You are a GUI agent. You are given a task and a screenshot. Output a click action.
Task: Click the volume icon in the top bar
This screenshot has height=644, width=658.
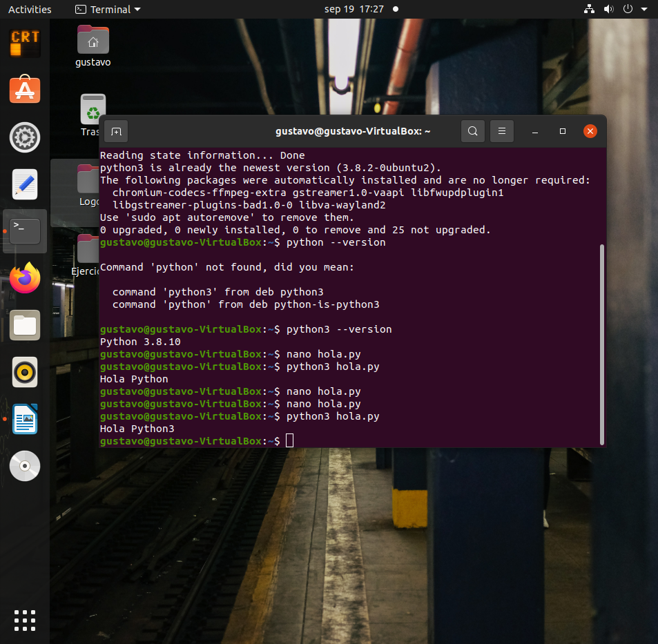(x=608, y=9)
